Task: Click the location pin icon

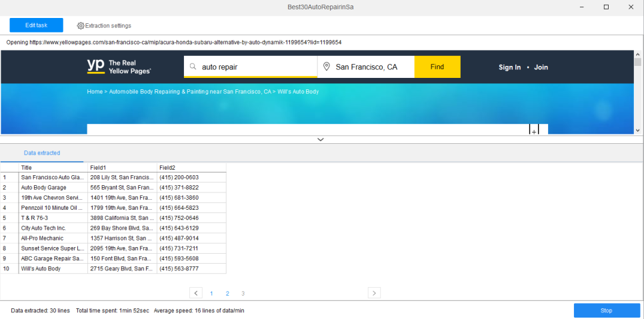Action: point(327,67)
